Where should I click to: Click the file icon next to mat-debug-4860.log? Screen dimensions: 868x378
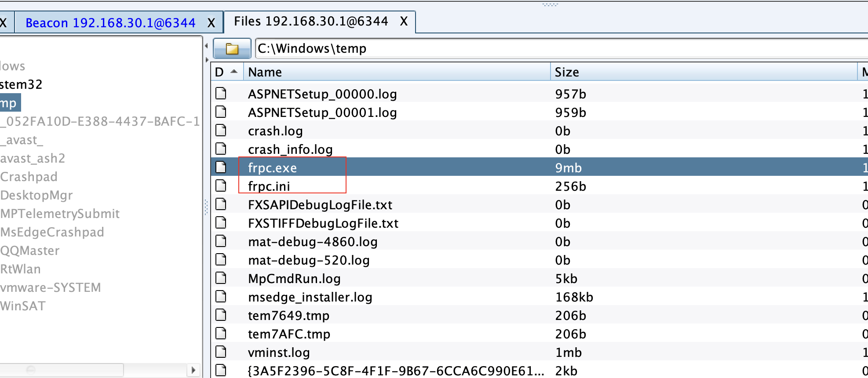click(x=221, y=241)
